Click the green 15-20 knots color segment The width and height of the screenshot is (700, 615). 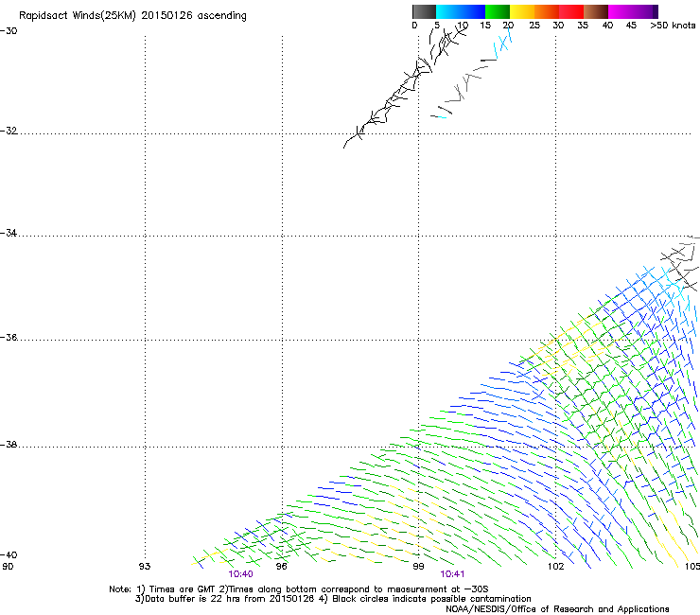coord(498,11)
